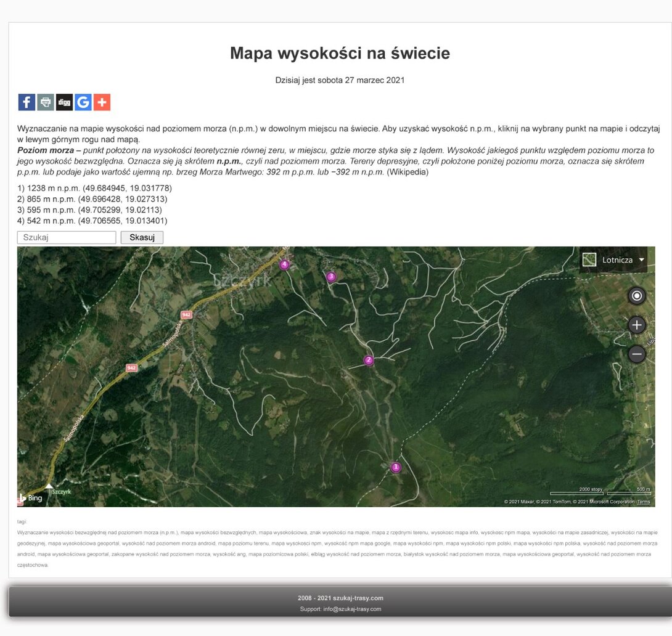Image resolution: width=672 pixels, height=636 pixels.
Task: Click map marker number 2
Action: (x=369, y=360)
